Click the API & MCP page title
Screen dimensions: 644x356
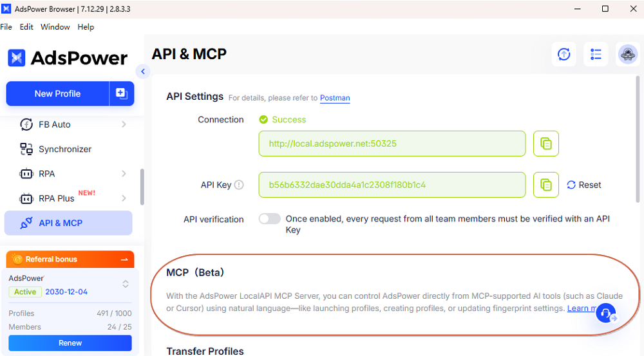(189, 54)
